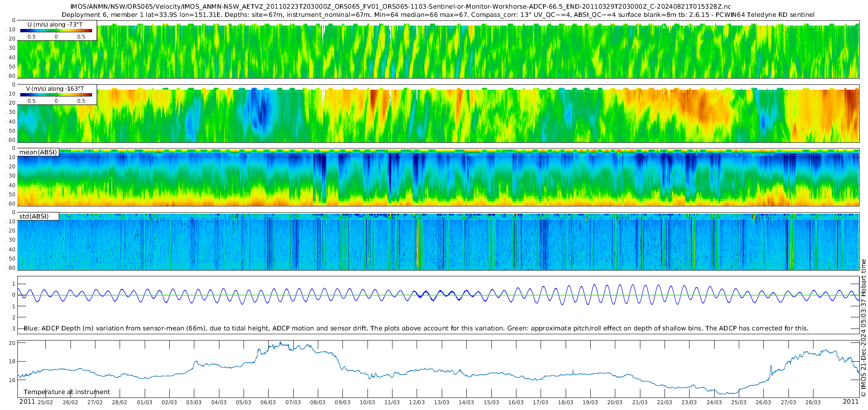Click the 28/03 date tick label
Viewport: 868px width, 410px height.
click(x=813, y=402)
